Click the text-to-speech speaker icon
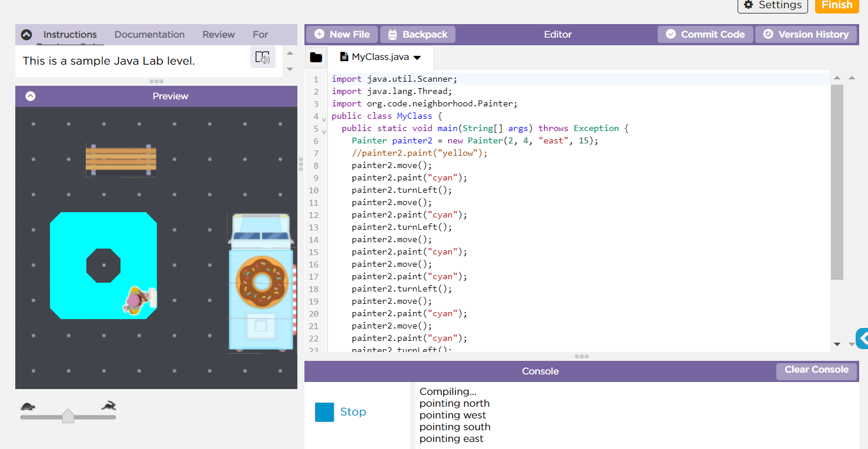 (x=263, y=58)
